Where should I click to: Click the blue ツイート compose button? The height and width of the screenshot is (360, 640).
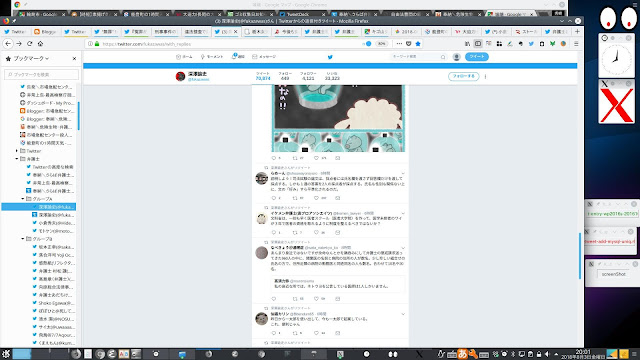click(477, 57)
